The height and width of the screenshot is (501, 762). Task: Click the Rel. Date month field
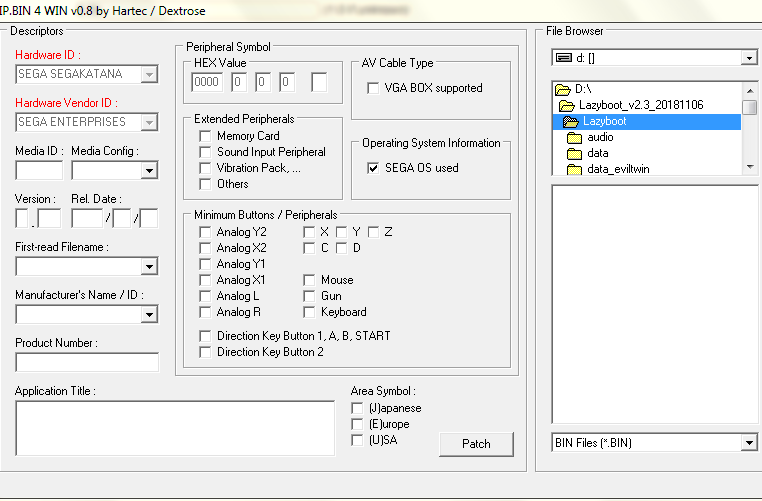[x=121, y=218]
